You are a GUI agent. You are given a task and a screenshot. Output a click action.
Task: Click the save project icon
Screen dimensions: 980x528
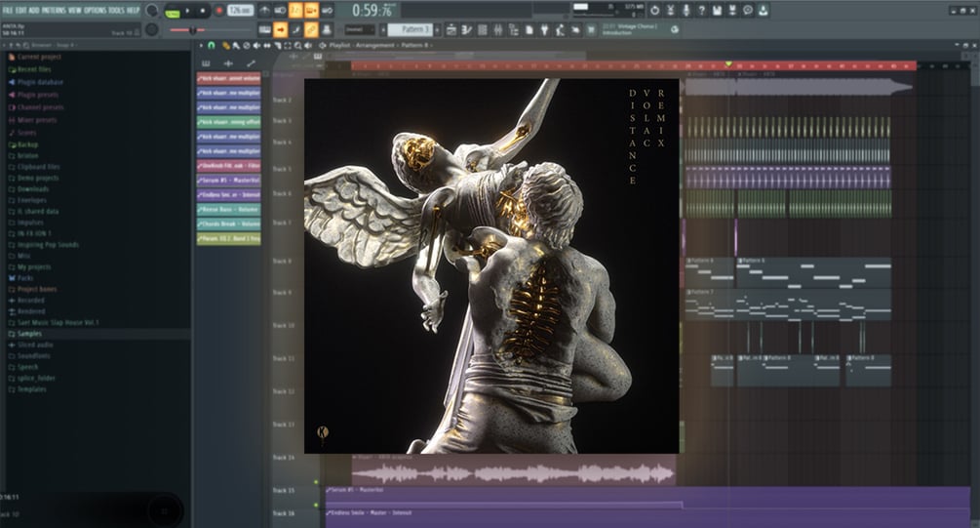coord(717,11)
